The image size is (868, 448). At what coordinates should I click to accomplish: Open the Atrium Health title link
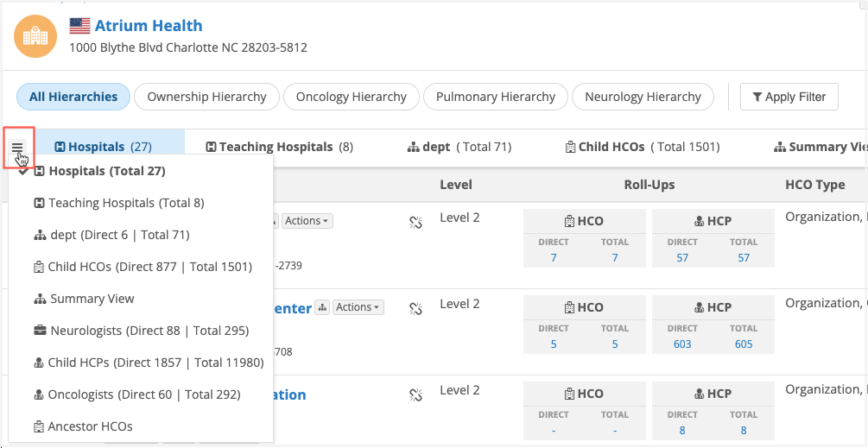(x=148, y=26)
